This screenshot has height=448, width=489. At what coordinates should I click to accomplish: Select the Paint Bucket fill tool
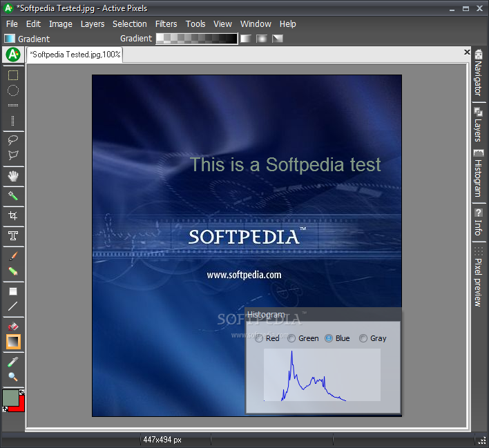13,327
